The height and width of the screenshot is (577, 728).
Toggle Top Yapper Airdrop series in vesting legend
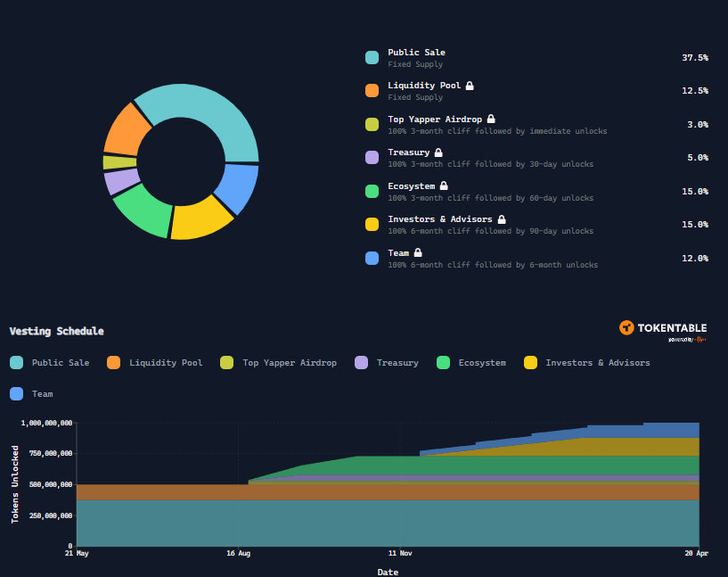coord(279,363)
